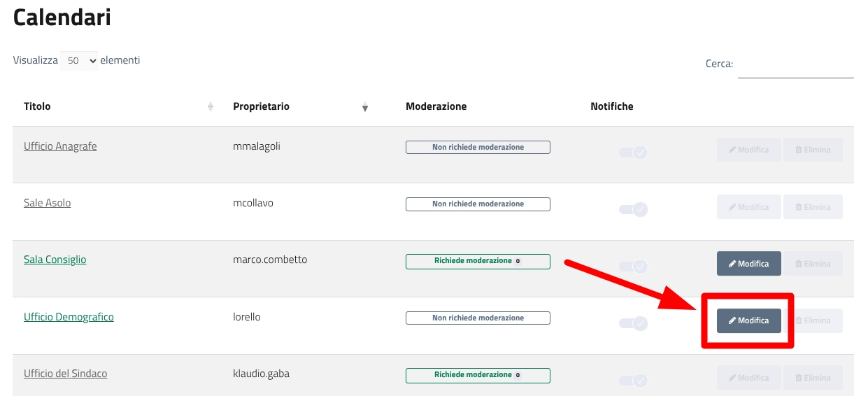Click Elimina trash button for Ufficio Demografico
This screenshot has height=396, width=868.
[818, 320]
